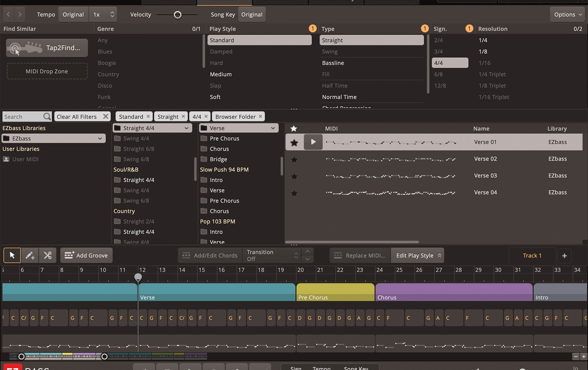Expand Verse folder dropdown
588x370 pixels.
pyautogui.click(x=239, y=128)
